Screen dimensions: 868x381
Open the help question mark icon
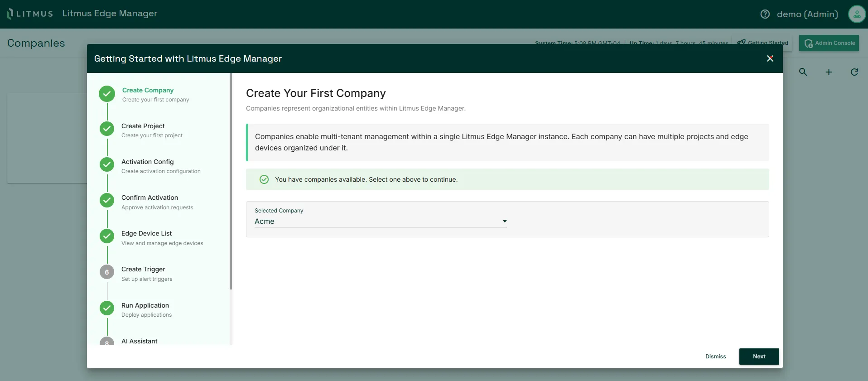pos(765,14)
